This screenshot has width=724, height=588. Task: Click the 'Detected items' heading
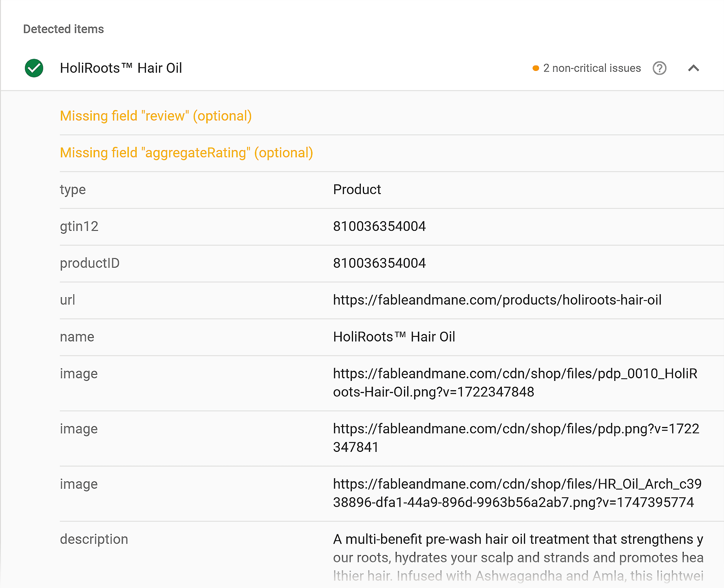point(63,29)
